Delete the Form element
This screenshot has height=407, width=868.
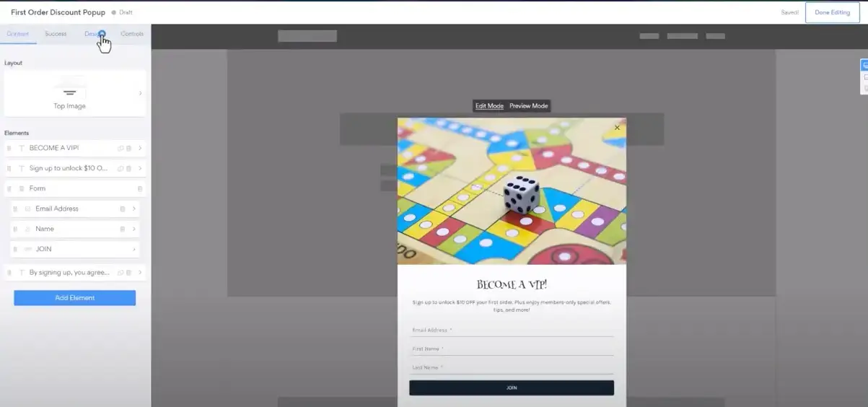point(140,188)
